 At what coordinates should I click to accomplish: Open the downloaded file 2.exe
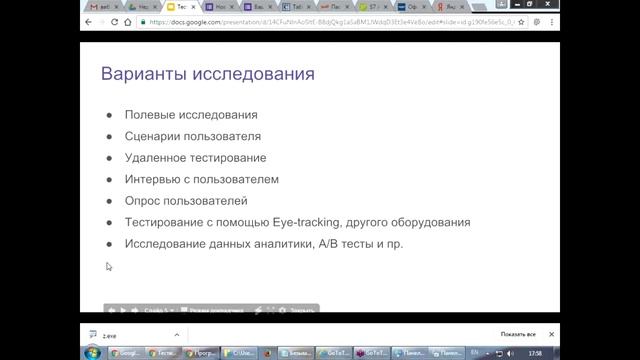[109, 336]
